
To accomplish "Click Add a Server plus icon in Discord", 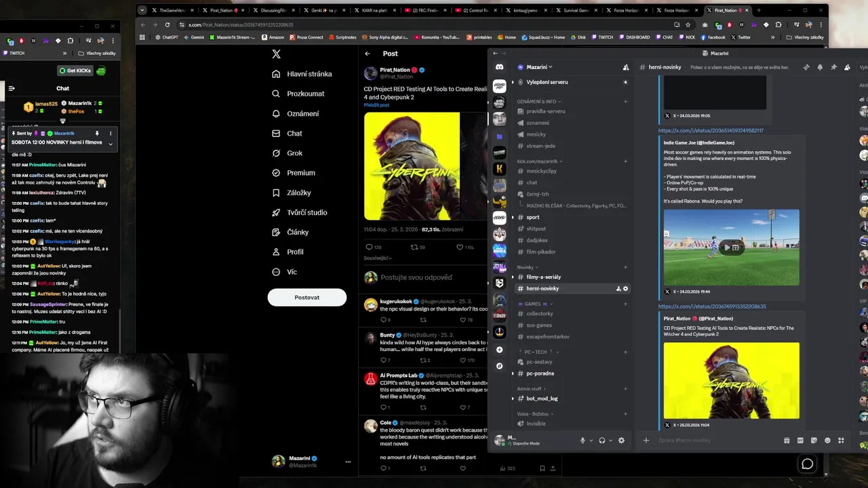I will click(499, 350).
